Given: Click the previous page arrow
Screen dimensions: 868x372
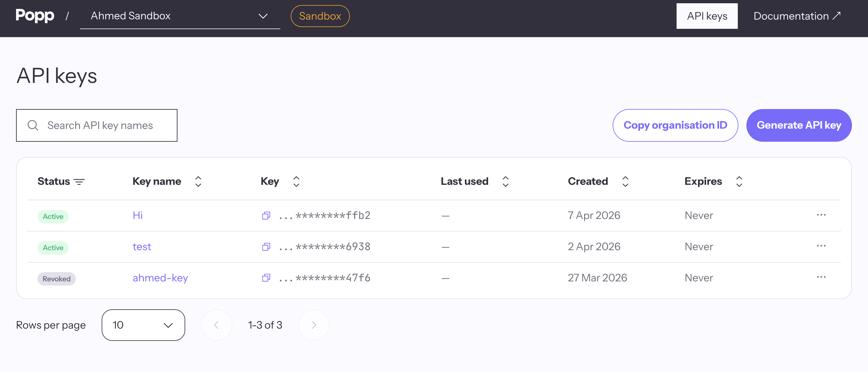Looking at the screenshot, I should click(217, 325).
